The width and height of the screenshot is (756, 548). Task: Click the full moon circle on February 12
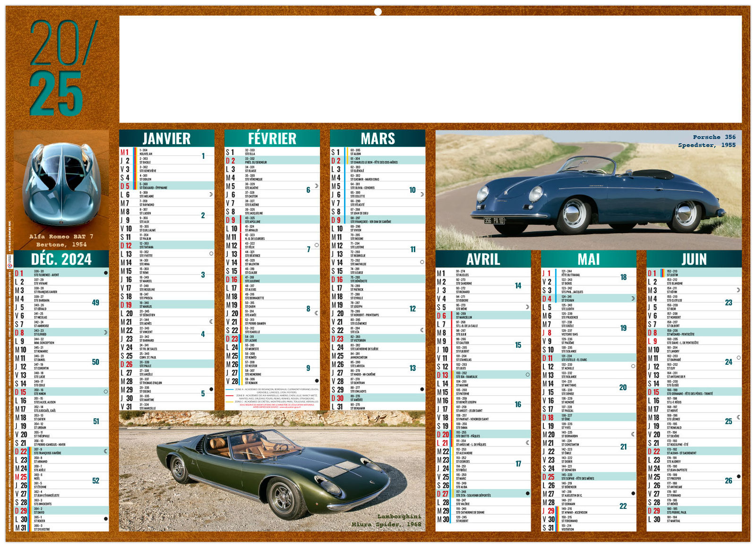point(317,245)
